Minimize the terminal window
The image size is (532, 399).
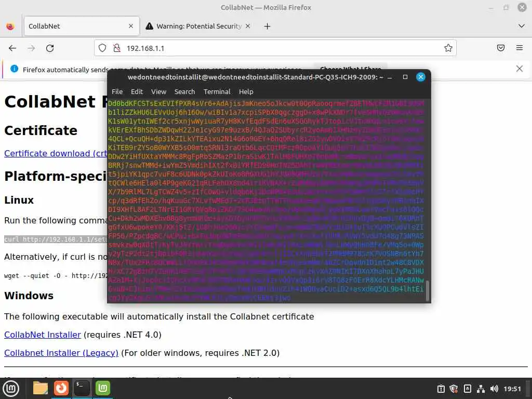coord(390,77)
